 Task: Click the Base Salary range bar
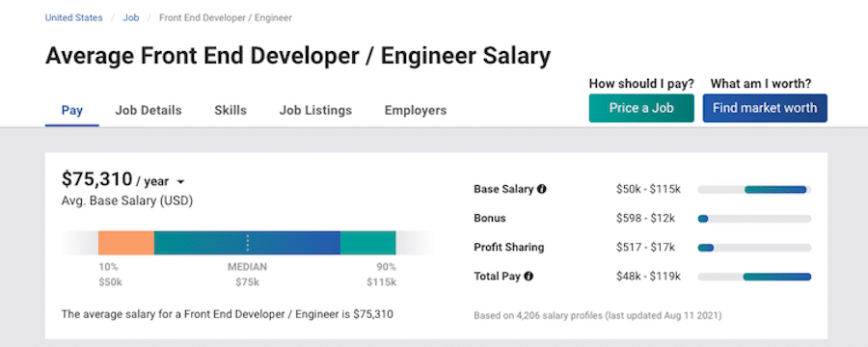pyautogui.click(x=754, y=190)
